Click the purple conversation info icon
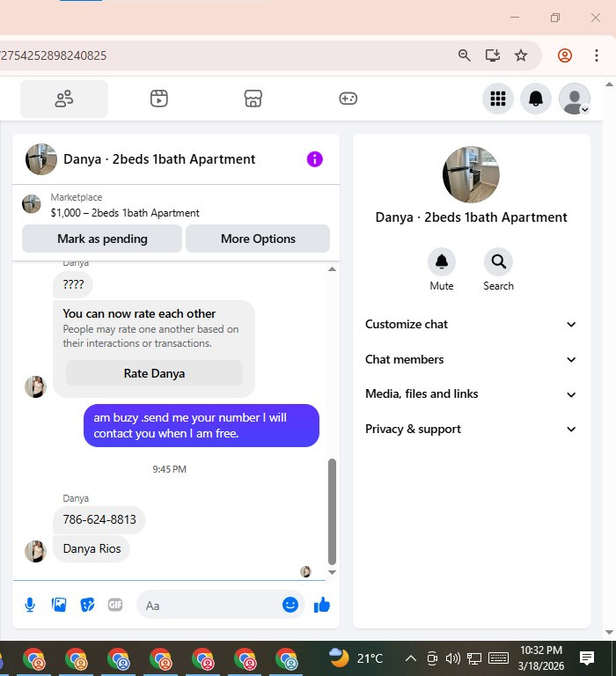This screenshot has width=616, height=676. 315,159
